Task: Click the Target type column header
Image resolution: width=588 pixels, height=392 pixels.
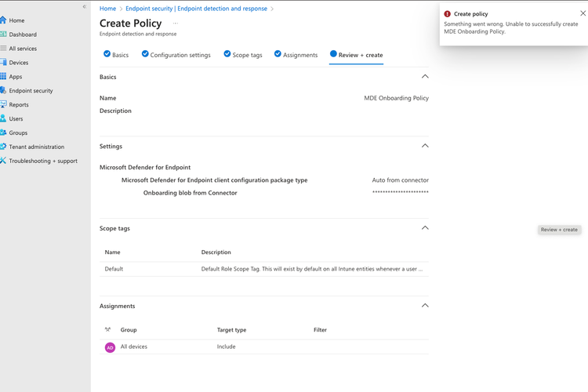Action: coord(231,330)
